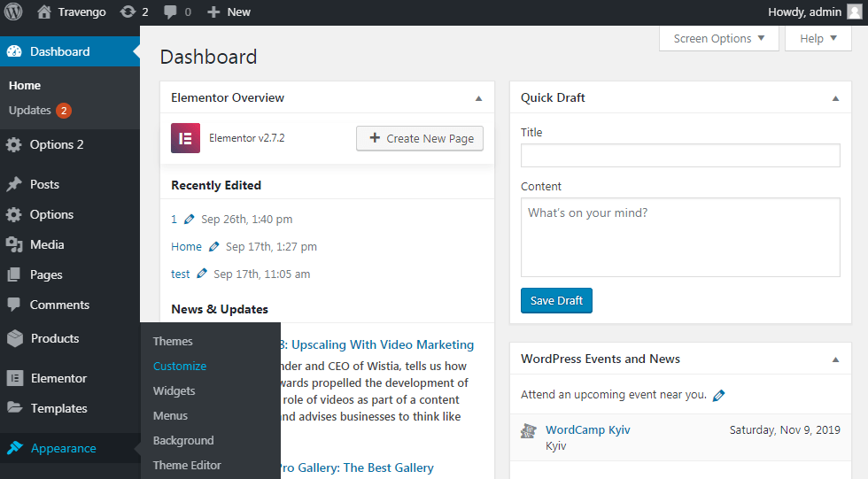The width and height of the screenshot is (868, 479).
Task: Click the Elementor logo in overview widget
Action: pyautogui.click(x=185, y=138)
